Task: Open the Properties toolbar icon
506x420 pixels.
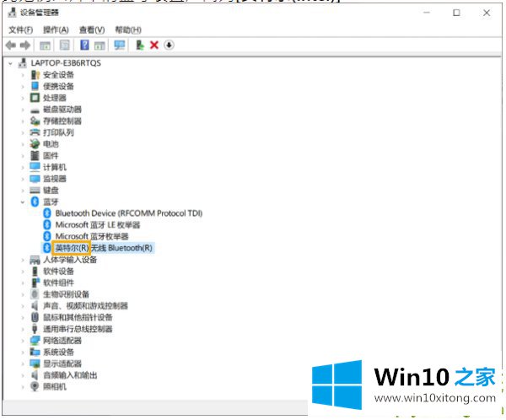Action: 65,46
